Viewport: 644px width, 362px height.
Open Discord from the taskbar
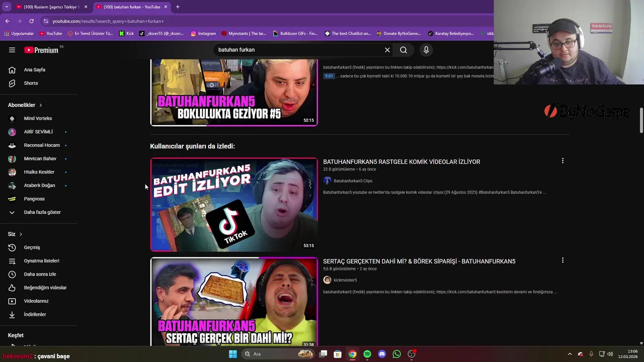pyautogui.click(x=382, y=354)
